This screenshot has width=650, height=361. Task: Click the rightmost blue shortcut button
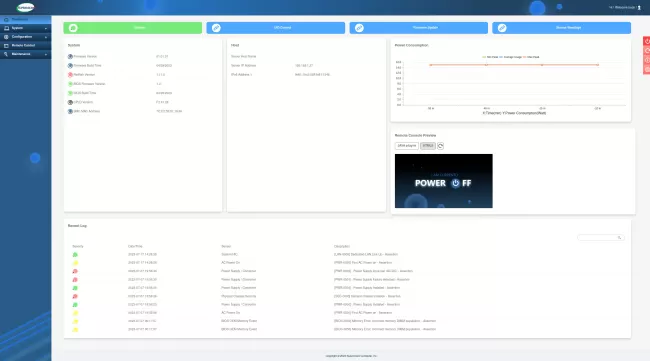562,28
